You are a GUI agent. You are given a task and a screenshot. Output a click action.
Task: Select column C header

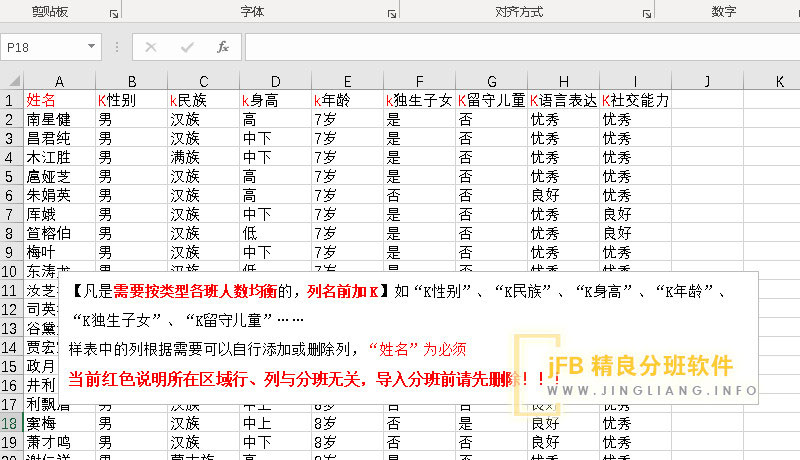(204, 82)
